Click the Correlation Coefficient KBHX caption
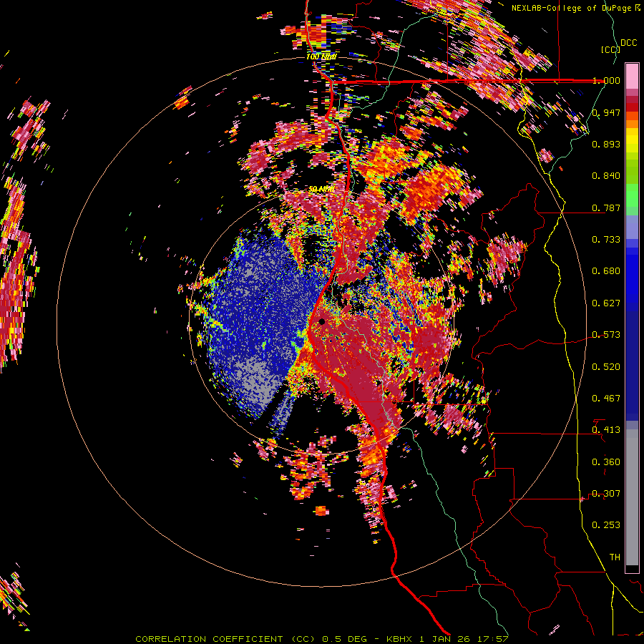This screenshot has height=644, width=644. point(322,639)
